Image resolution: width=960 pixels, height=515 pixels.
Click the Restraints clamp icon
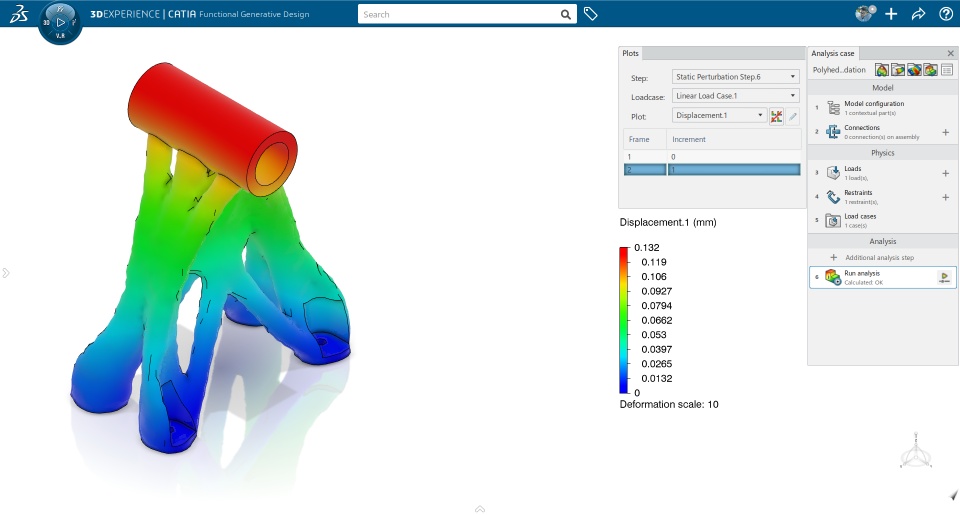coord(833,197)
